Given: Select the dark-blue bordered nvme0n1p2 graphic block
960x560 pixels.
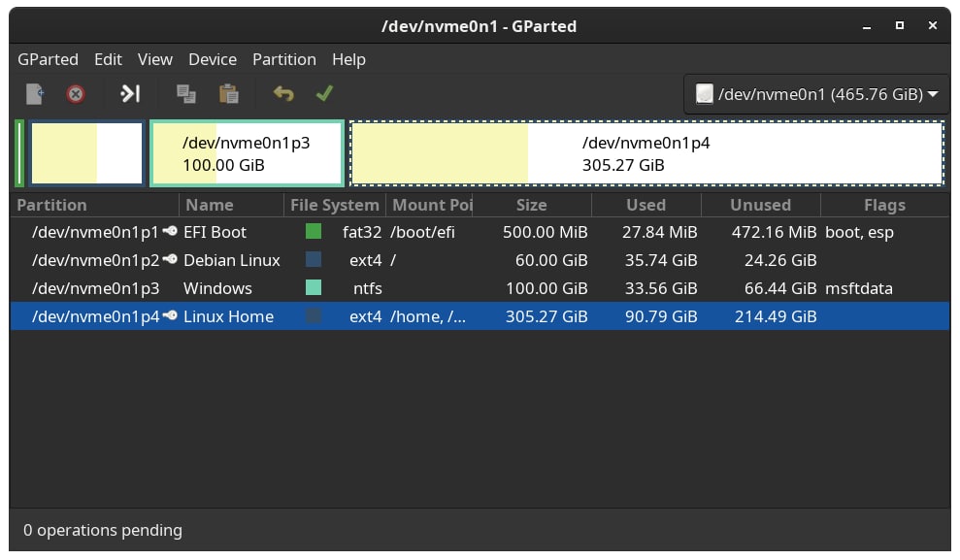Looking at the screenshot, I should (x=87, y=153).
